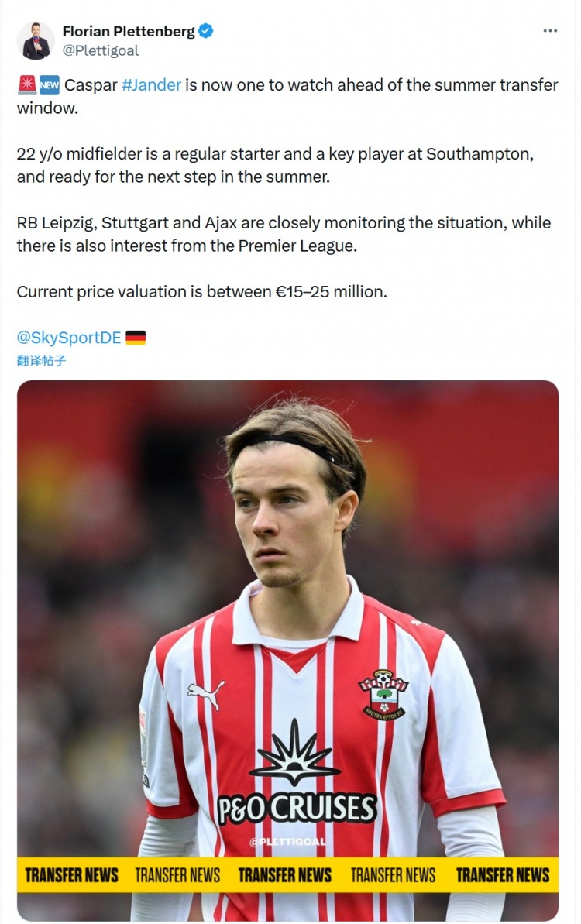Click the German flag emoji

tap(136, 338)
